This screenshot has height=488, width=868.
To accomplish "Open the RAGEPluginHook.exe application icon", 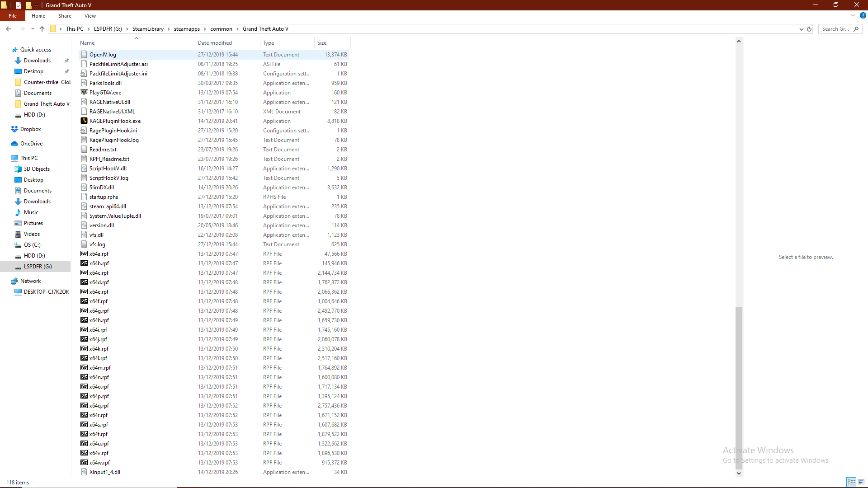I will coord(84,121).
